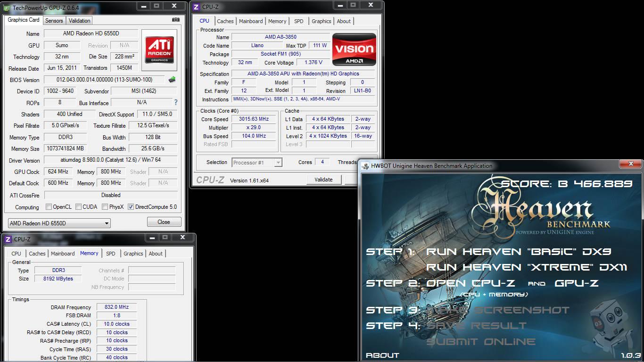The height and width of the screenshot is (362, 644).
Task: Close the Heaven Benchmark window
Action: 631,164
